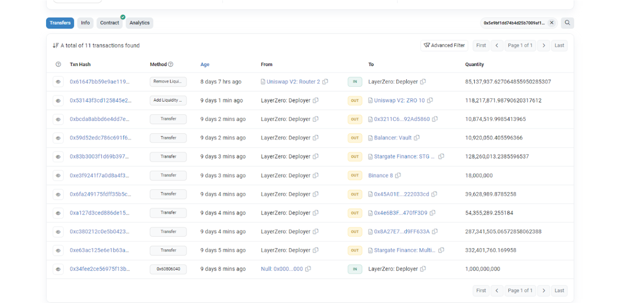Toggle eye preview for 0xa127d3ced886de15 transaction
The image size is (644, 303).
click(x=58, y=213)
